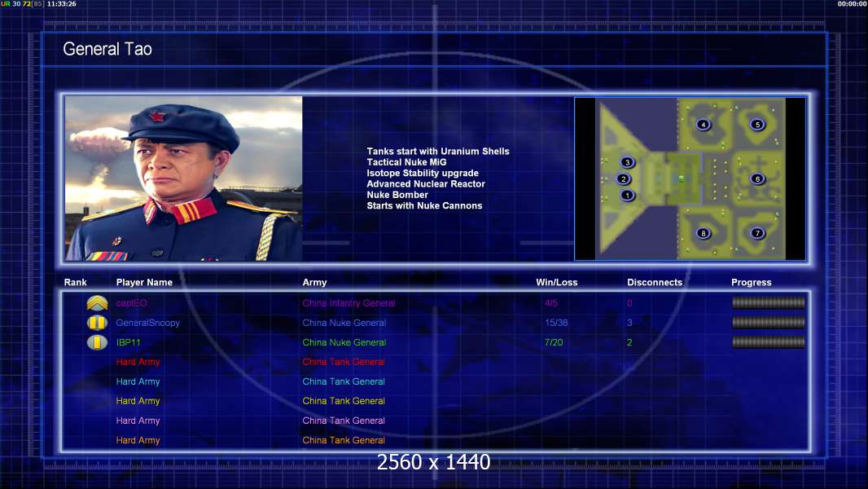868x489 pixels.
Task: Select start position 1 on the minimap
Action: [x=627, y=195]
